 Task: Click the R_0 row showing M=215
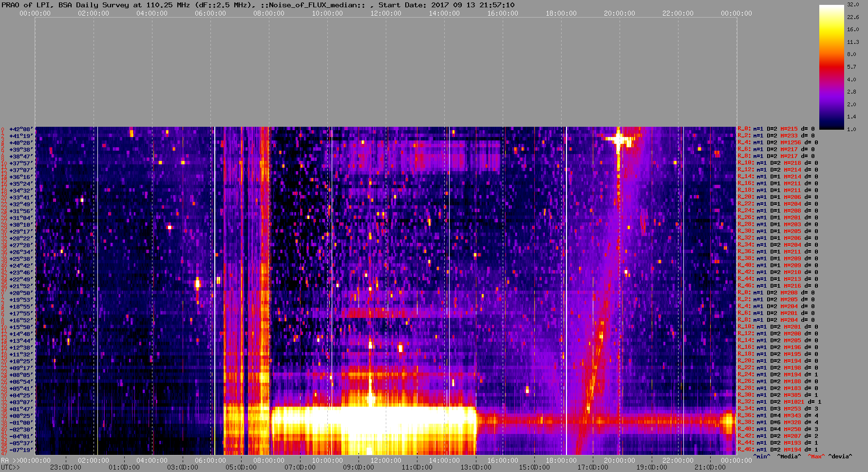tap(776, 129)
